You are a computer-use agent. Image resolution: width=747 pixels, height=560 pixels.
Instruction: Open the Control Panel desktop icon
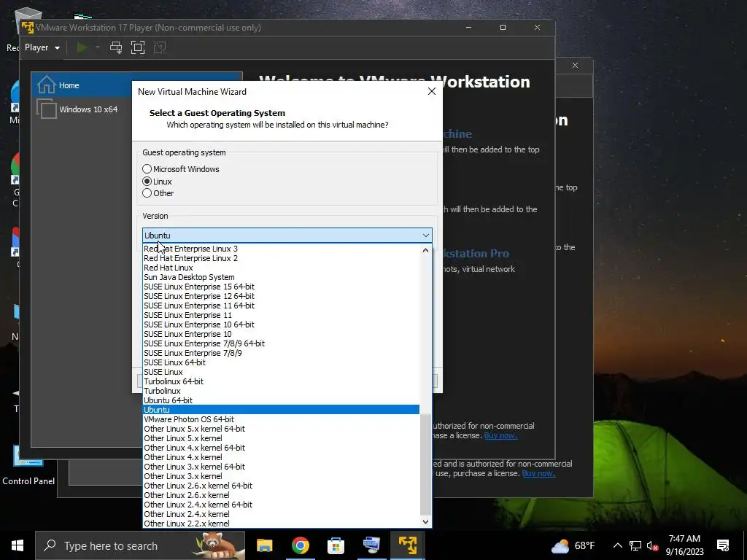pos(28,465)
